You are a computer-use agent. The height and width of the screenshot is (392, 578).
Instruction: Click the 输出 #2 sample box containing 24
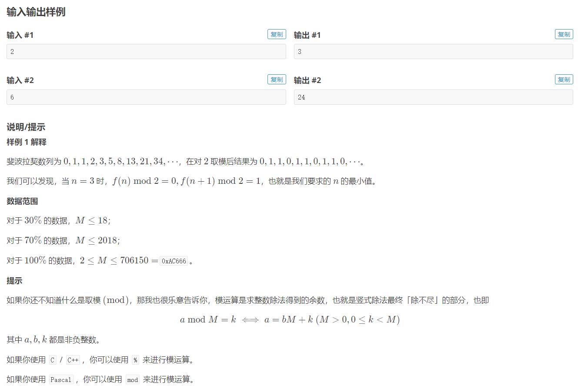pos(434,97)
